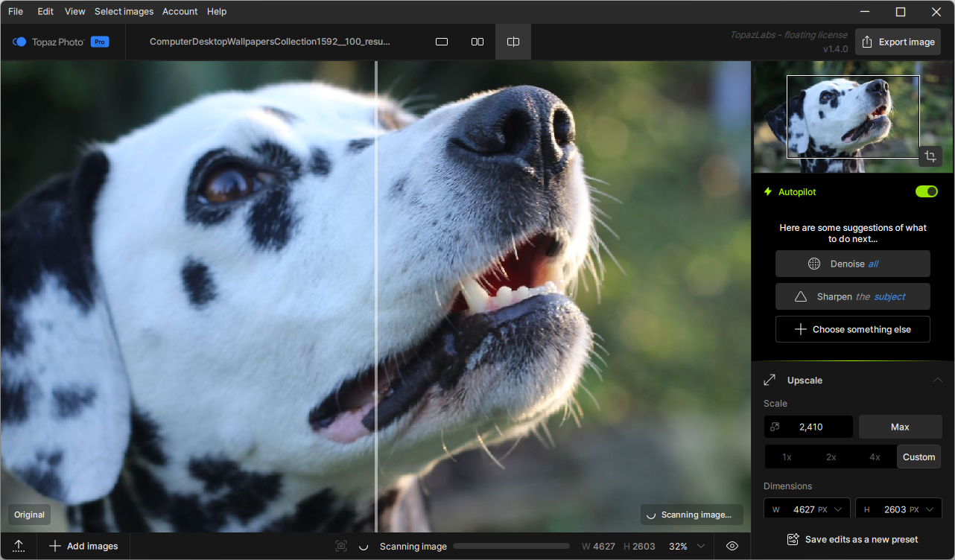Select the single image view icon
Image resolution: width=955 pixels, height=560 pixels.
pyautogui.click(x=442, y=42)
